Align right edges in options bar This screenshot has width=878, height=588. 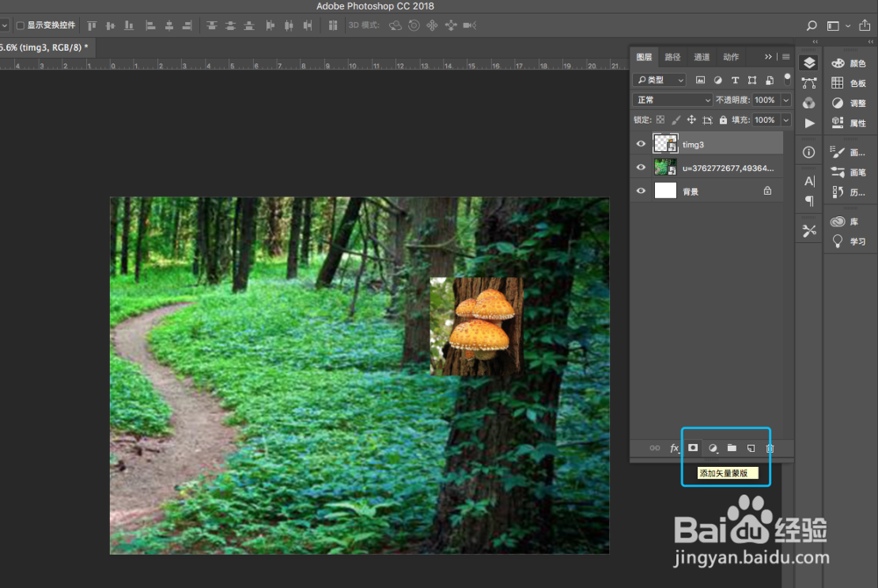point(188,25)
